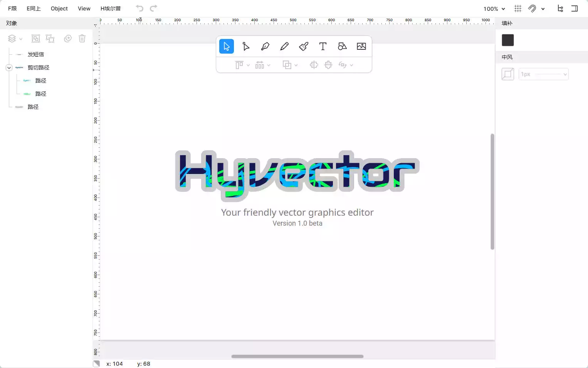Collapse the 剪切路径 tree node
Screen dimensions: 588x368
9,68
